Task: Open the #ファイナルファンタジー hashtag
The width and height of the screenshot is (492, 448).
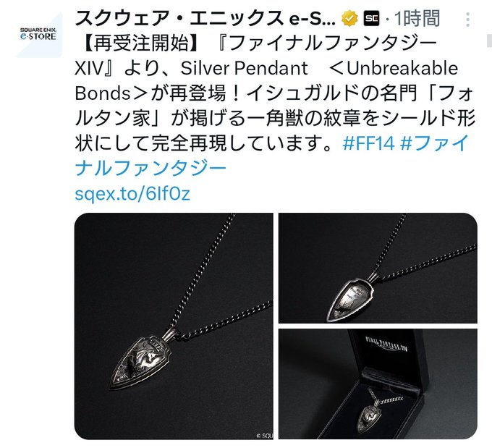Action: tap(272, 156)
